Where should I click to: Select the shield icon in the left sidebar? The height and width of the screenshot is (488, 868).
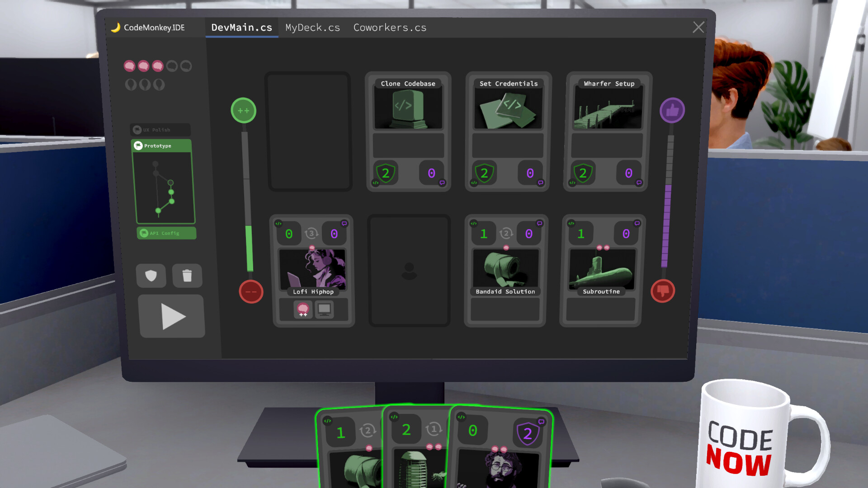151,276
